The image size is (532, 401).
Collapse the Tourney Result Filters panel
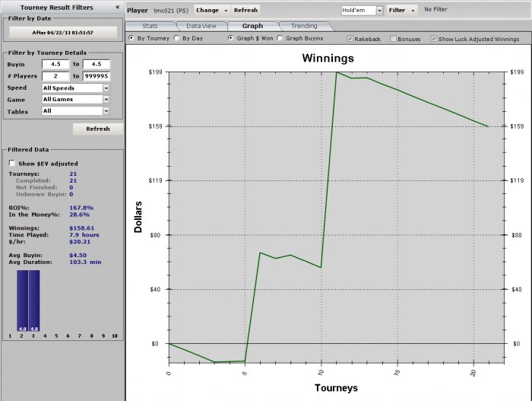[117, 6]
